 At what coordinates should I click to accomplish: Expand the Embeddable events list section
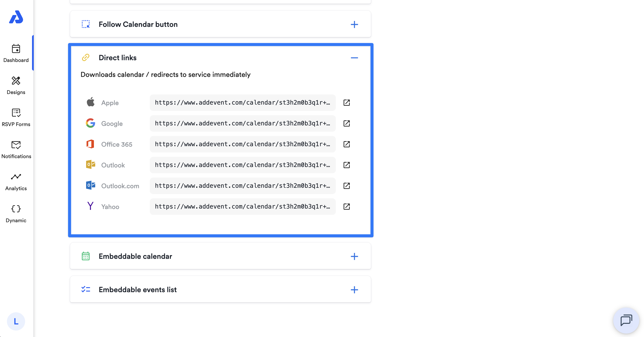click(354, 290)
